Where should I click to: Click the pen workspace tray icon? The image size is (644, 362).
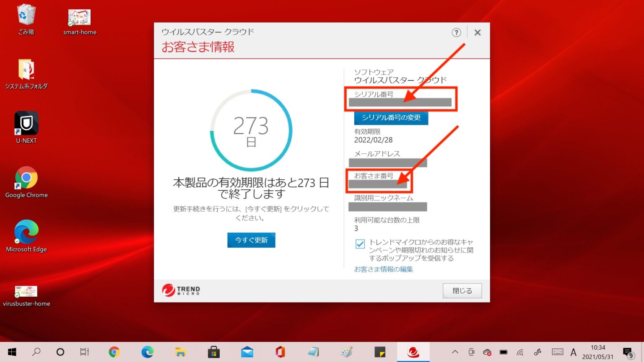coord(538,352)
